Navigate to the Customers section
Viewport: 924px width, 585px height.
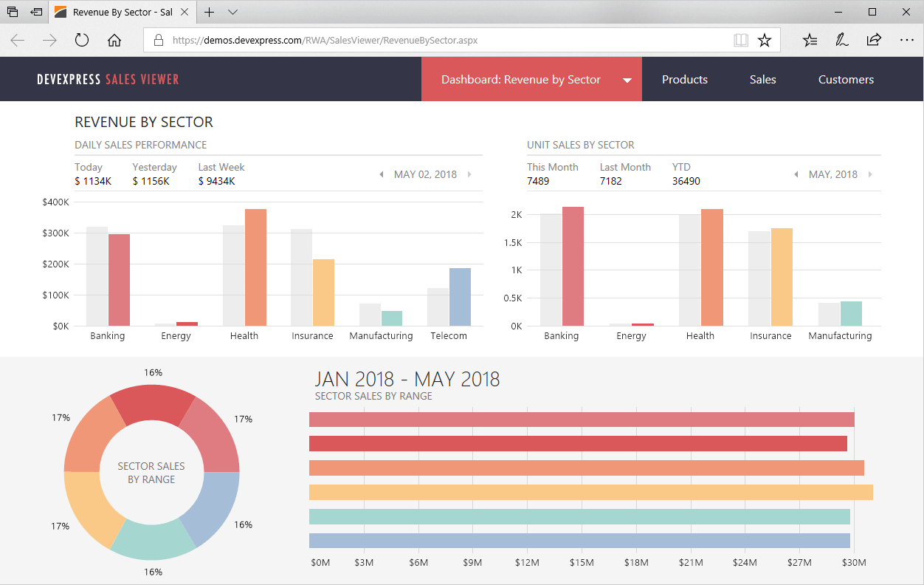(x=846, y=80)
